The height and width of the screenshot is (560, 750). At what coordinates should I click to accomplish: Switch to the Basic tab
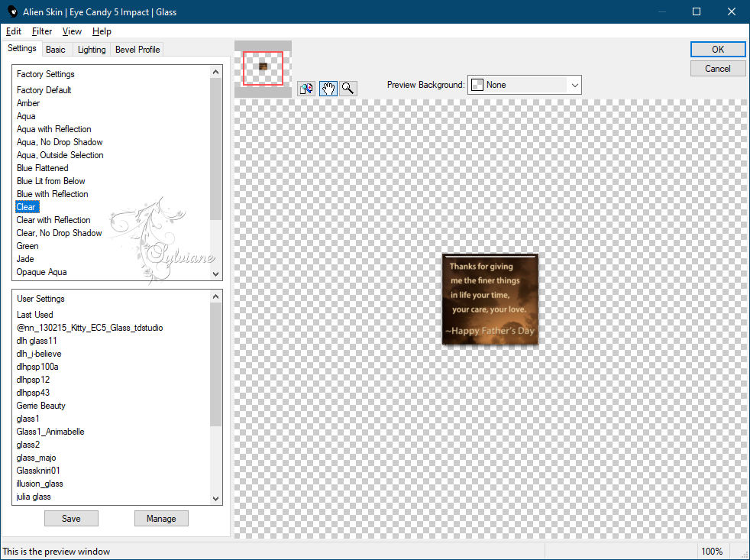click(x=56, y=50)
